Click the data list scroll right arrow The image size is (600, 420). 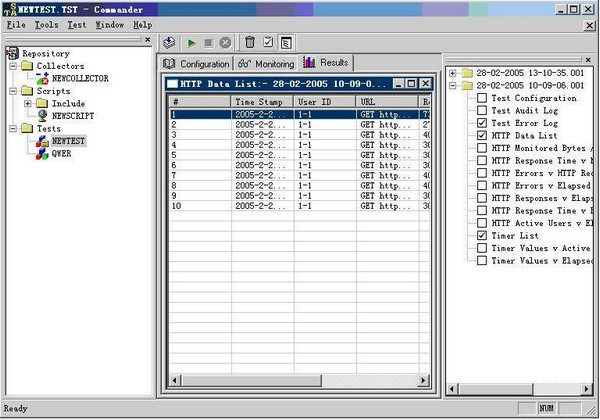click(423, 381)
